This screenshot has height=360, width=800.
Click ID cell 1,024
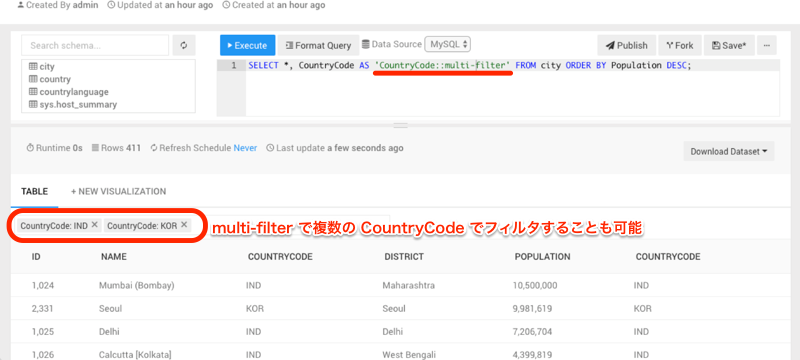(43, 286)
